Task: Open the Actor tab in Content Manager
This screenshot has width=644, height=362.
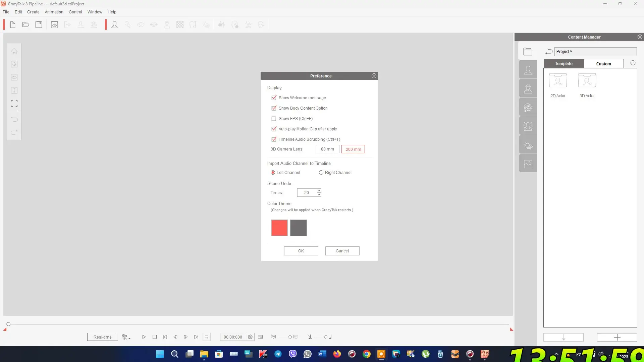Action: [x=528, y=70]
